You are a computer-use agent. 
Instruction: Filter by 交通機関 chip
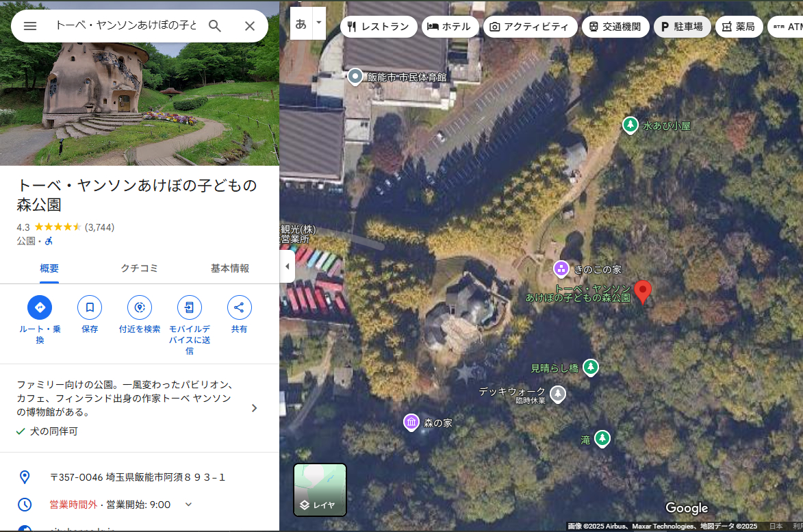615,27
